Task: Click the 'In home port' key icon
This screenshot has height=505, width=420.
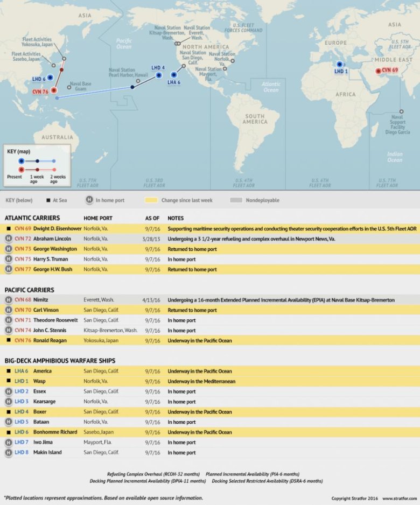Action: pos(89,200)
